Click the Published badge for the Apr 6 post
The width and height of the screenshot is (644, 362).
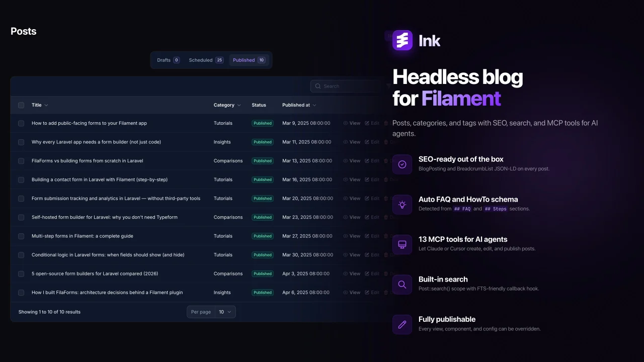(x=263, y=293)
